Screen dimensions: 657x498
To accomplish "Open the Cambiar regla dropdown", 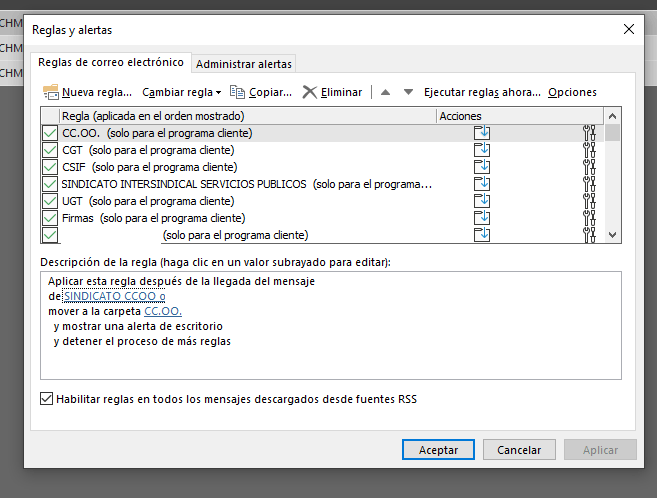I will (x=181, y=92).
